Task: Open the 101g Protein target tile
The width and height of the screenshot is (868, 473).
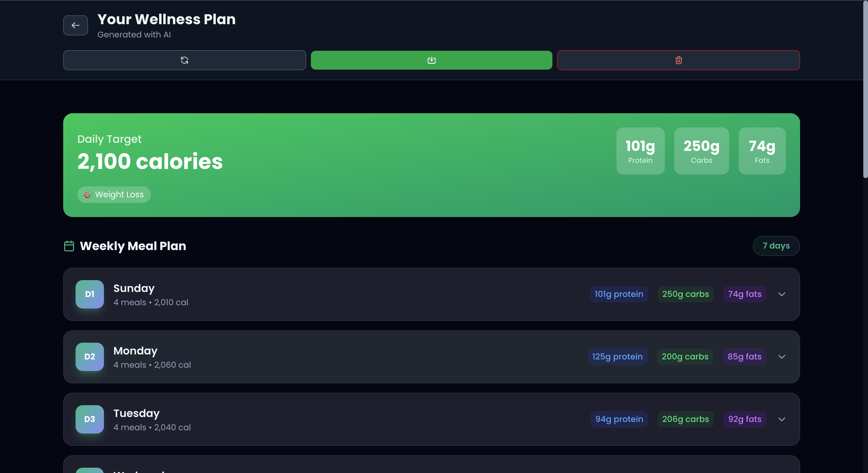Action: [640, 151]
